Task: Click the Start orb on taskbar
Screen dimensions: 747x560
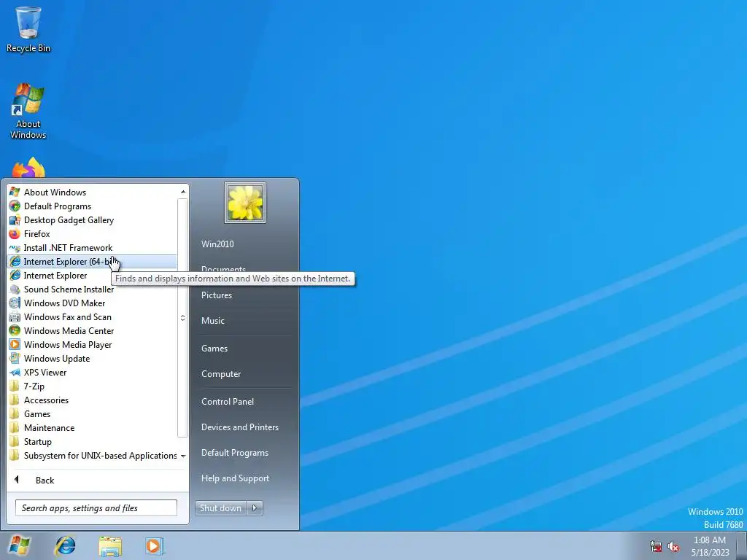Action: [19, 545]
